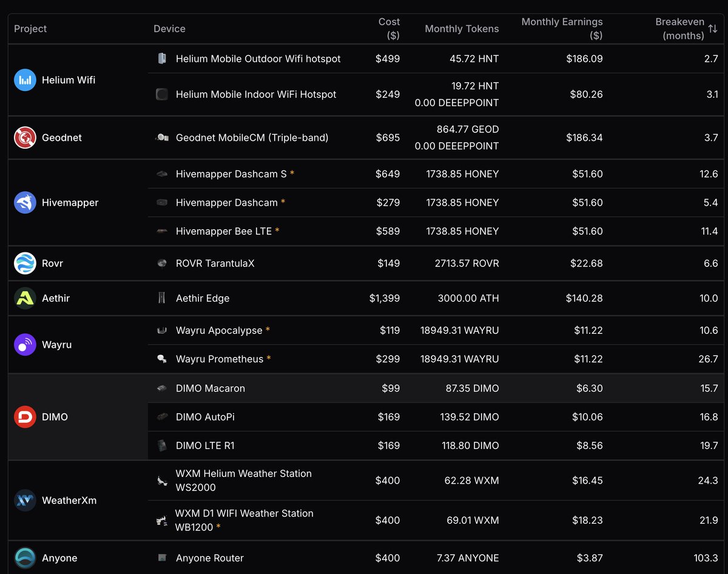Click the $1,399 cost cell
This screenshot has height=574, width=728.
pos(385,298)
